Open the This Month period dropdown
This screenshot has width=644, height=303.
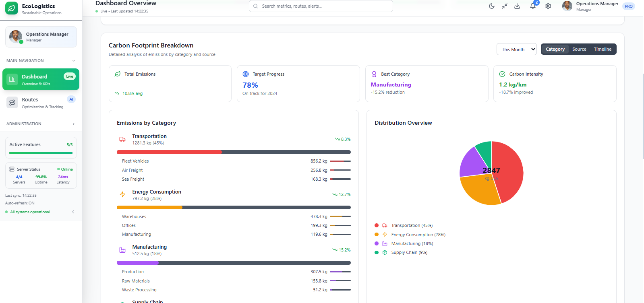click(517, 49)
